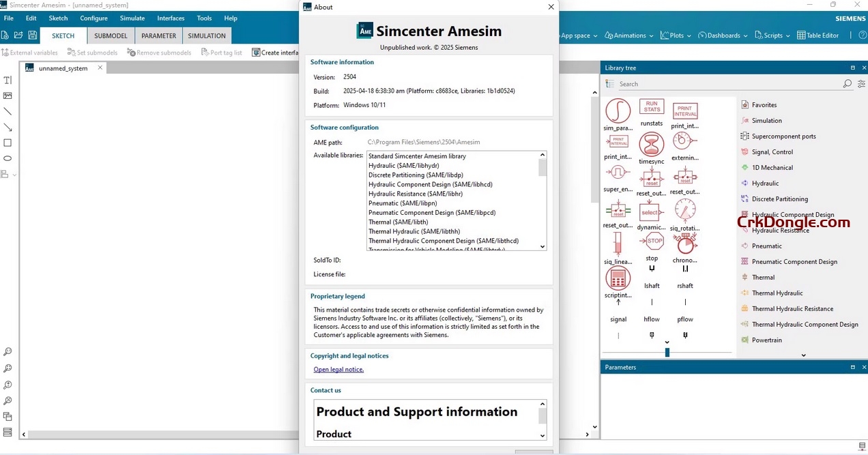Screen dimensions: 868x455
Task: Select the timesync component icon
Action: [651, 144]
